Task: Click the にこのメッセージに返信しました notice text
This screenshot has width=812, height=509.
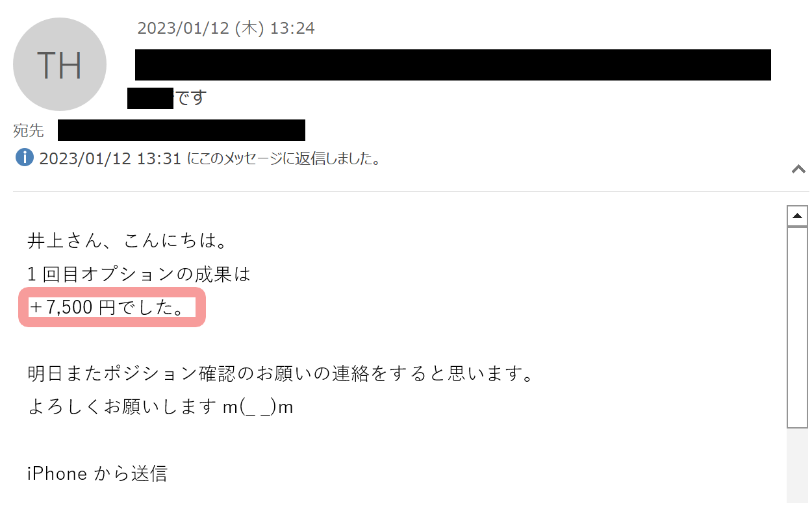Action: tap(284, 158)
